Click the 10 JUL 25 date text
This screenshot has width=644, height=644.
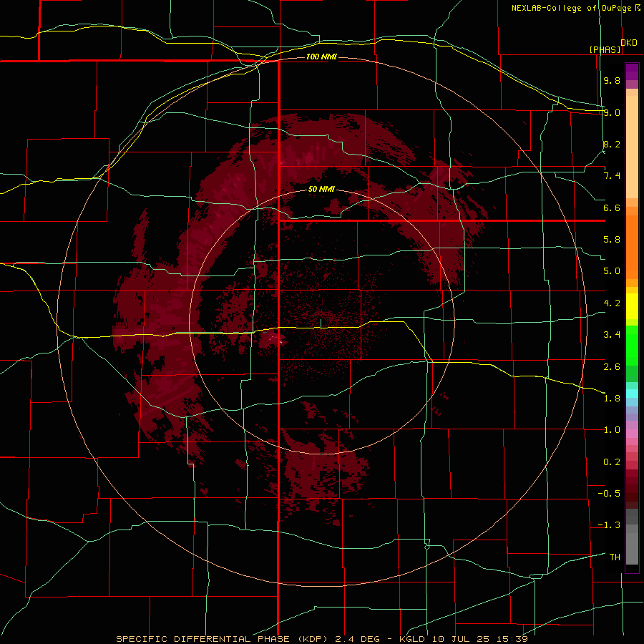[462, 639]
